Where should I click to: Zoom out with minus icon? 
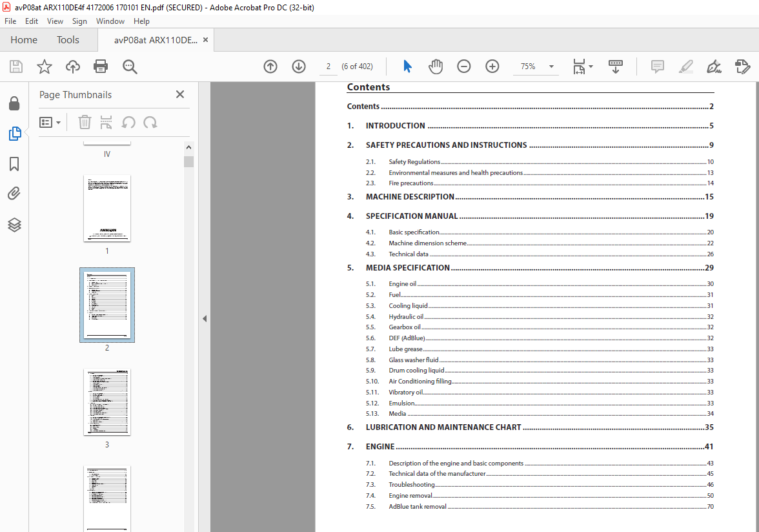coord(463,66)
